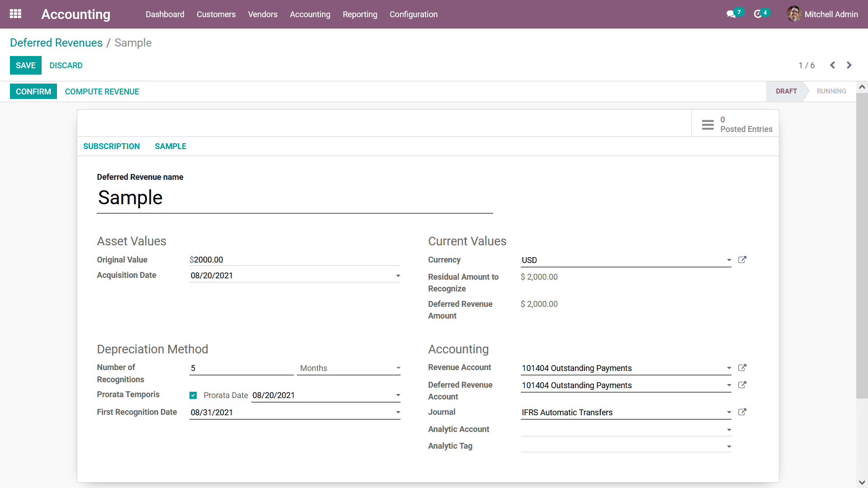This screenshot has width=868, height=488.
Task: Toggle the Prorata Temporis checkbox
Action: 193,395
